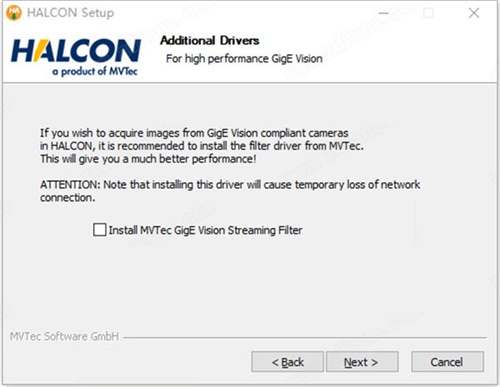Close the HALCON Setup dialog window
Screen dimensions: 500x387
coord(474,13)
